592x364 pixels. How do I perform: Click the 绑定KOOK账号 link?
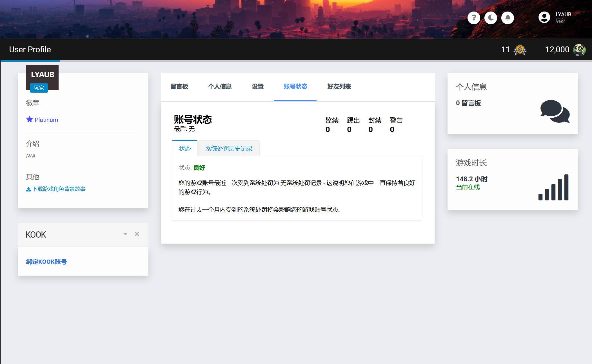coord(46,262)
